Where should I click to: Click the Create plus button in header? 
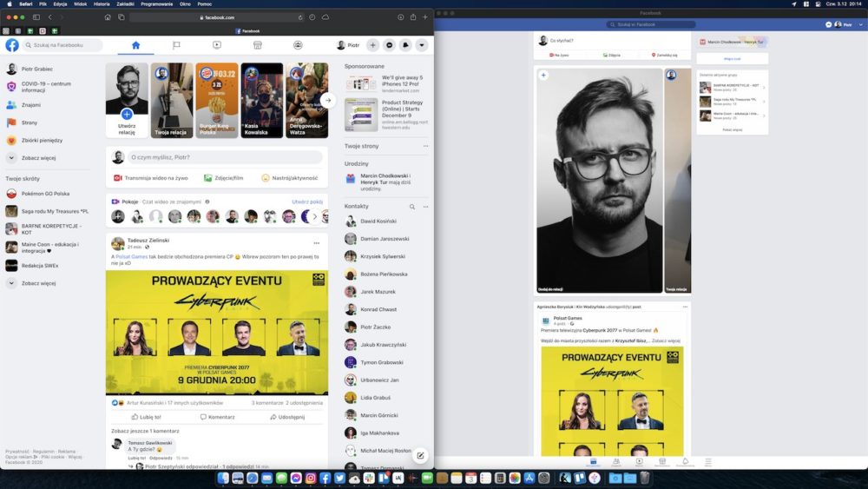pyautogui.click(x=373, y=45)
